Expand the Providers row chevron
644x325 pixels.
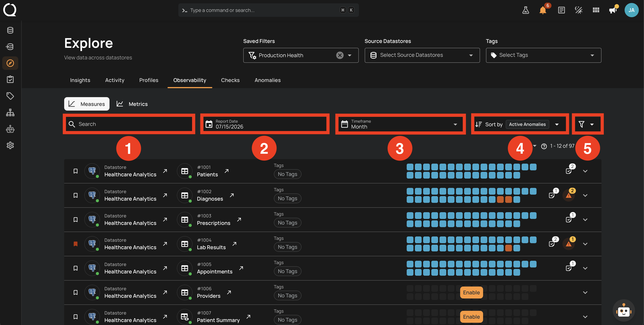tap(585, 292)
